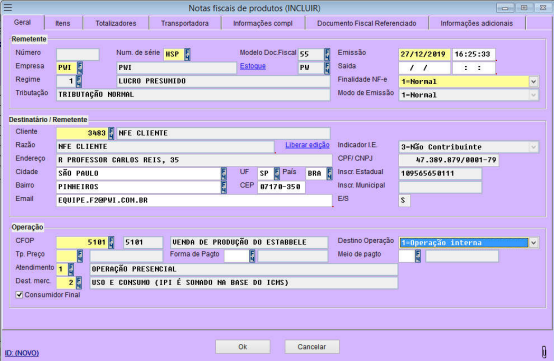Click the lookup icon next to Cliente code
Viewport: 554px width, 362px height.
tap(111, 133)
